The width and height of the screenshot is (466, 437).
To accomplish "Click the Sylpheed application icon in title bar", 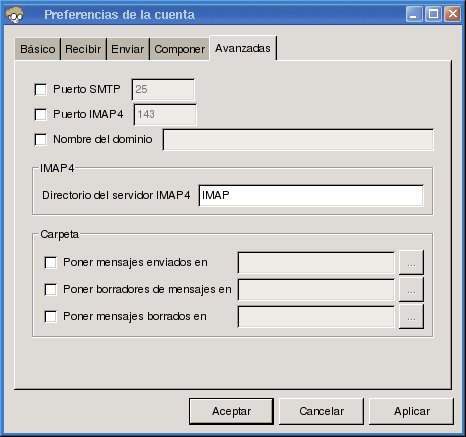I will click(x=14, y=15).
